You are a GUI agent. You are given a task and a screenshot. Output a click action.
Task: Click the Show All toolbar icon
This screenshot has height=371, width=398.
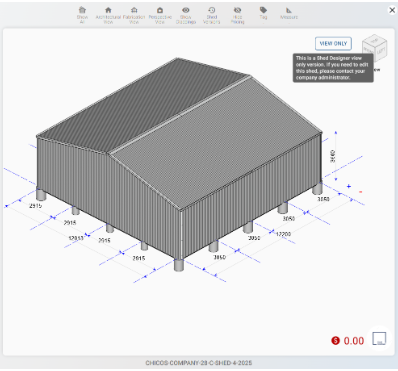pos(82,15)
